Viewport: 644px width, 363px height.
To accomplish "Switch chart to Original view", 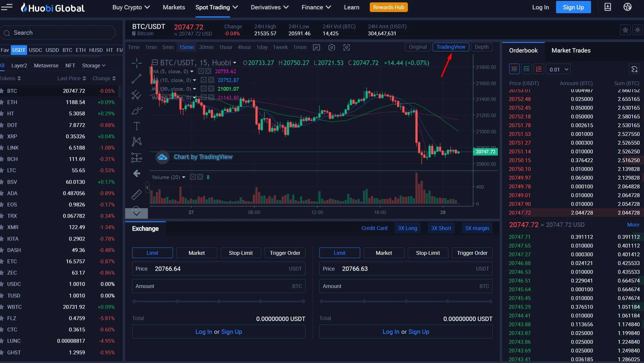I will click(x=418, y=47).
